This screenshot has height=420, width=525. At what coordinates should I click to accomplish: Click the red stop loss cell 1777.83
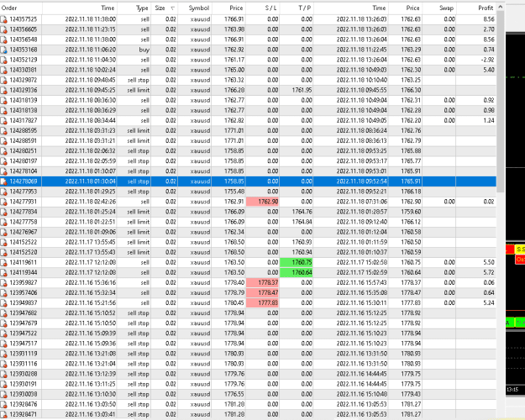[262, 302]
